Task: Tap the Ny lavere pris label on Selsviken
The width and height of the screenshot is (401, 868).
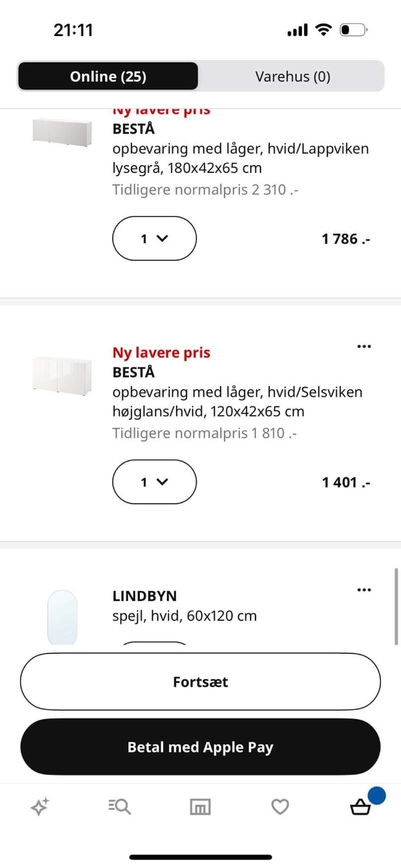Action: pos(161,352)
